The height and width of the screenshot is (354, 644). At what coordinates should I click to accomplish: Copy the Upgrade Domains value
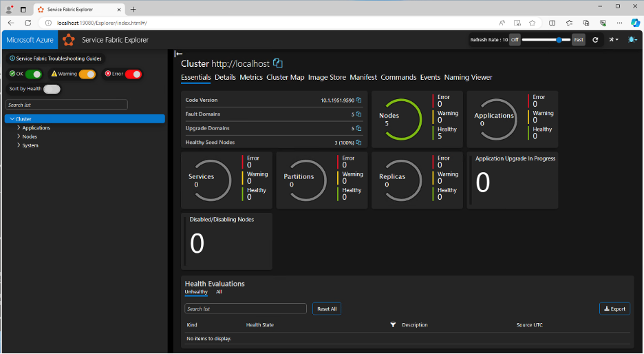click(359, 128)
